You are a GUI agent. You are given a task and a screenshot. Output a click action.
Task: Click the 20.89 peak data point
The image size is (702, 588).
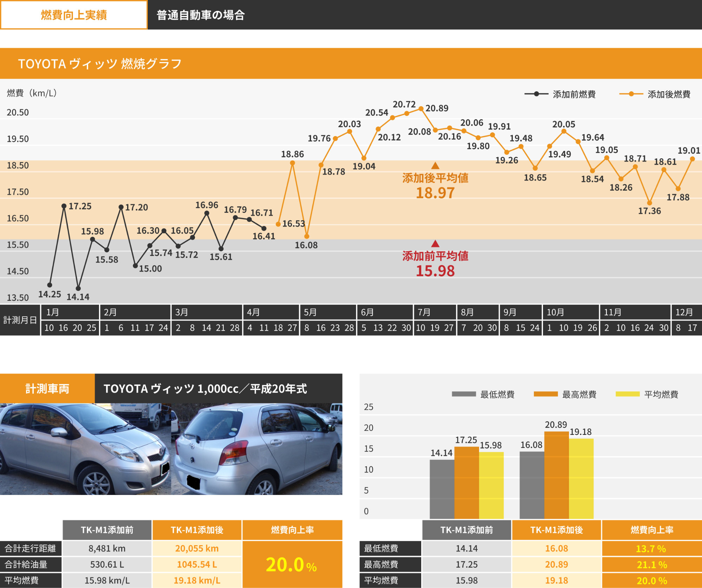[421, 109]
